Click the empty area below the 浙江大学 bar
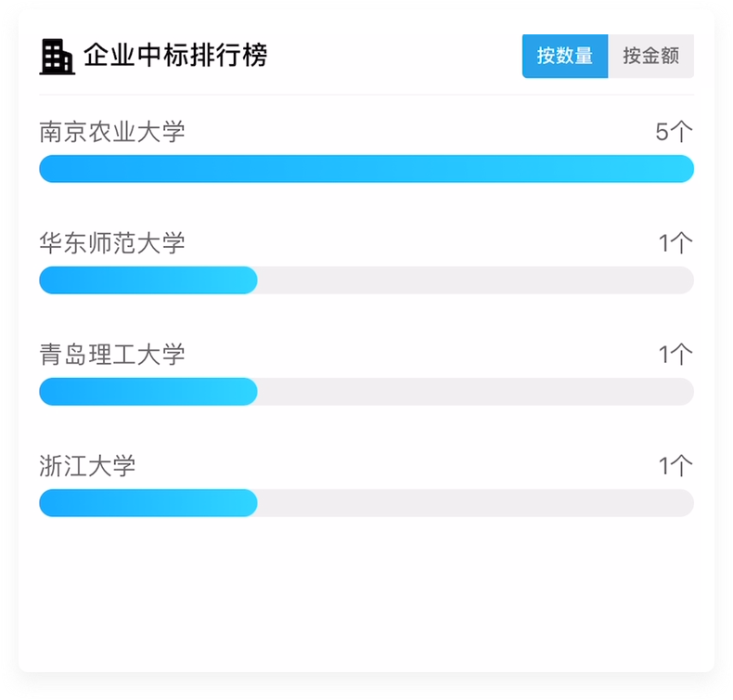This screenshot has width=733, height=700. pos(366,594)
